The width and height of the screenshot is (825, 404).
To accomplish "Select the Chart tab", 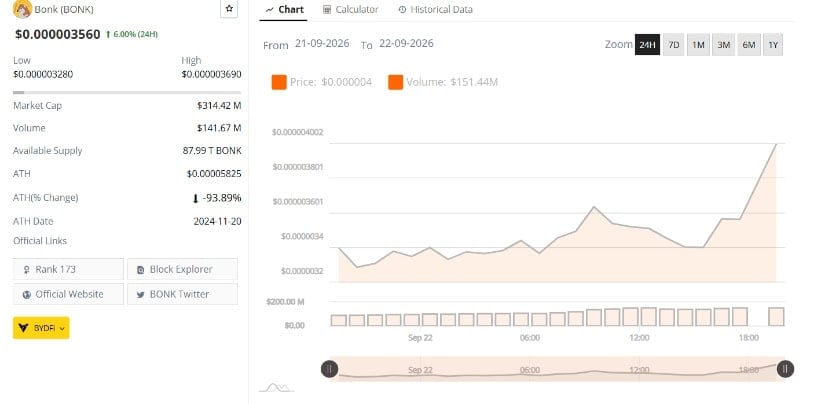I will [285, 9].
